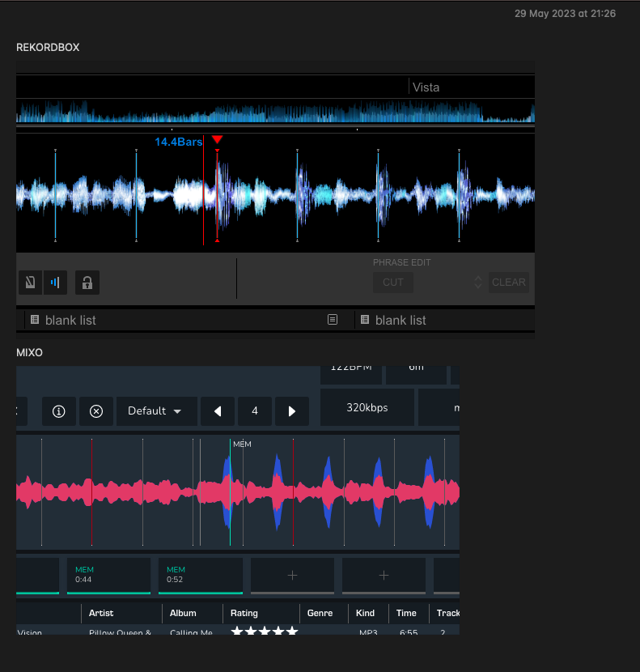Open the right blank list tab

400,320
